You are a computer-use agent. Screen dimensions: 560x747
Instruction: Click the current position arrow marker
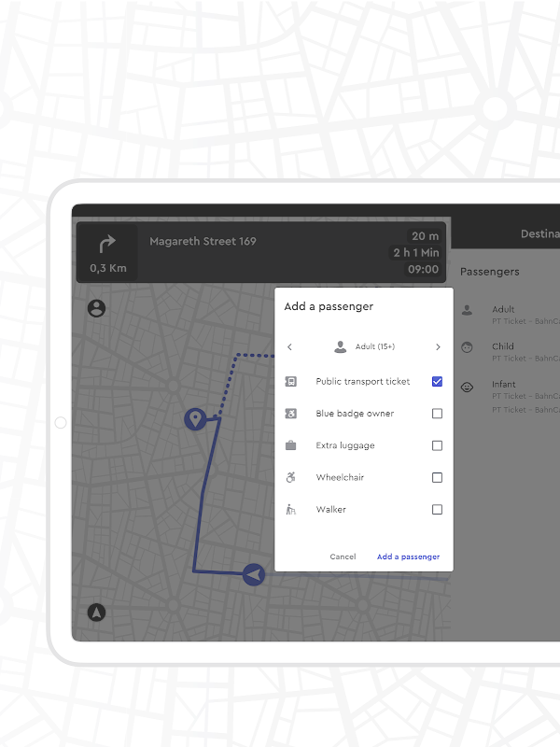pos(254,574)
